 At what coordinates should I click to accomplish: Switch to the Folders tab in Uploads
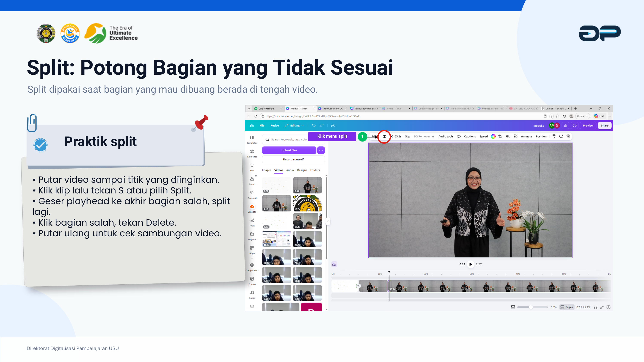pyautogui.click(x=315, y=170)
